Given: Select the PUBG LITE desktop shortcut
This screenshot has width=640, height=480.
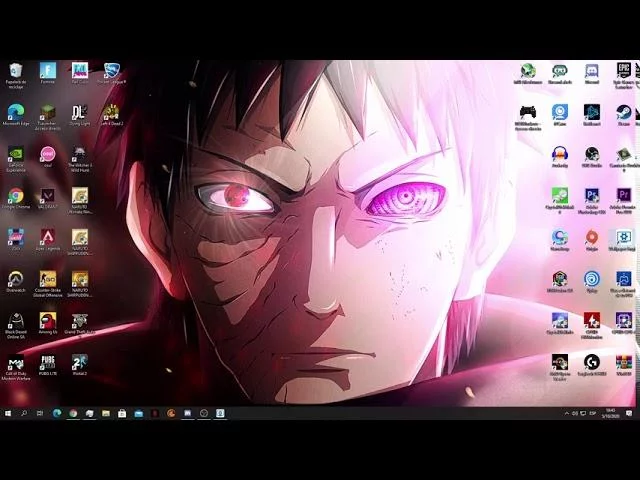Looking at the screenshot, I should click(48, 365).
